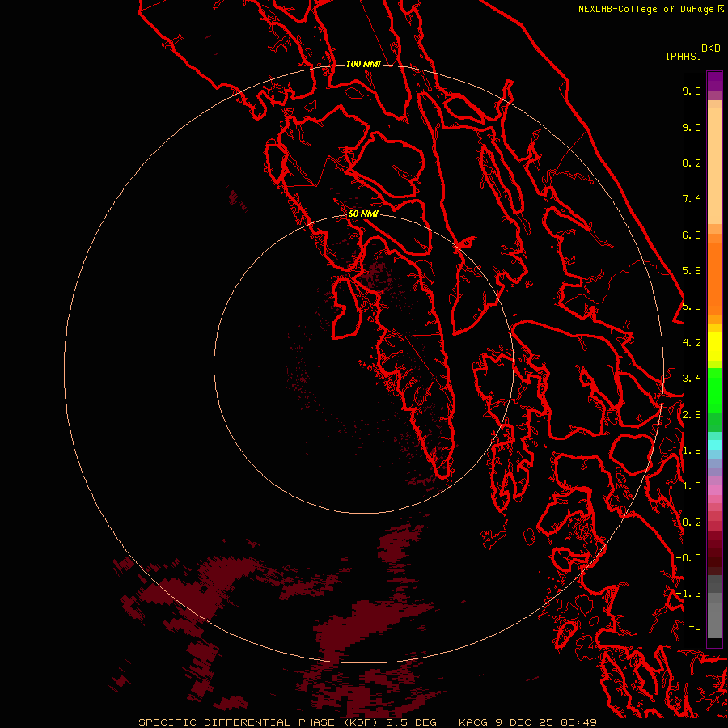Click the 7.4 scale value

click(692, 199)
